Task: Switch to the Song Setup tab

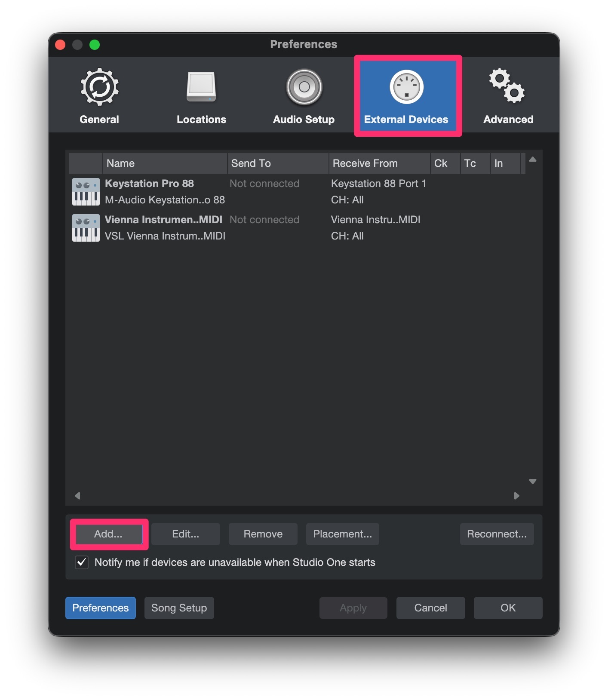Action: click(x=179, y=608)
